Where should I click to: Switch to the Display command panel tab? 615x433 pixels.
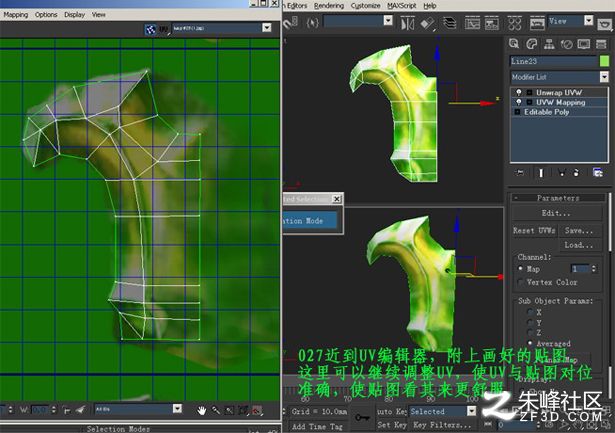[584, 44]
